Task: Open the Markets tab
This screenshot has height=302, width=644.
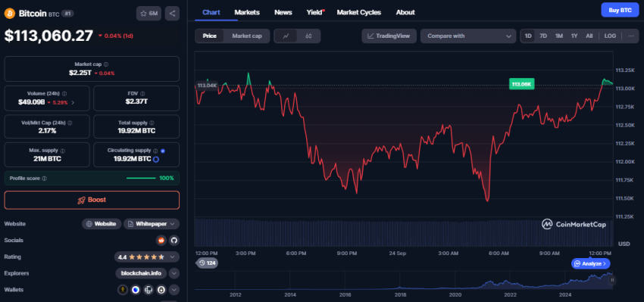Action: click(x=247, y=12)
